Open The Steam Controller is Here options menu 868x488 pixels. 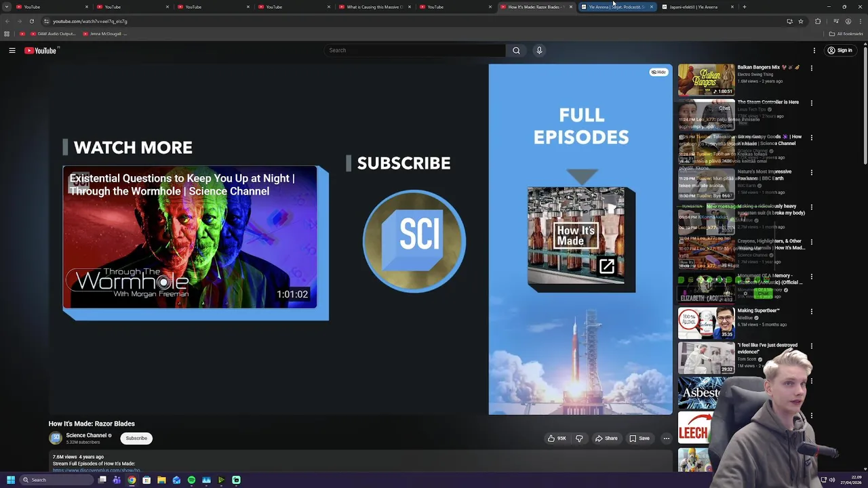[x=811, y=103]
